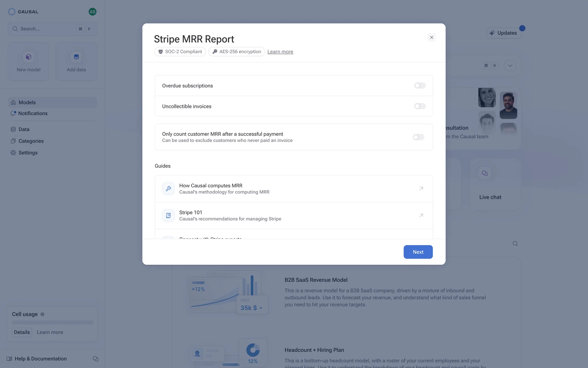
Task: Click the Cell usage progress bar
Action: (x=52, y=323)
